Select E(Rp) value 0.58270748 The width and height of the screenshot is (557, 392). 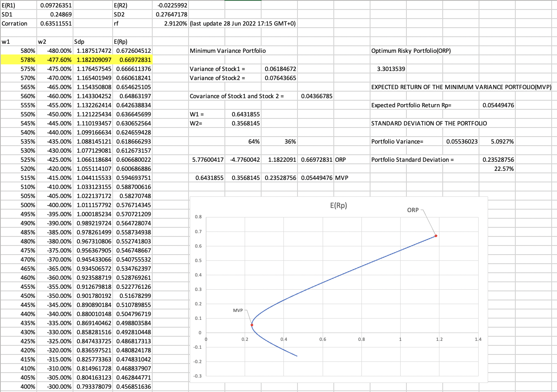pos(132,196)
